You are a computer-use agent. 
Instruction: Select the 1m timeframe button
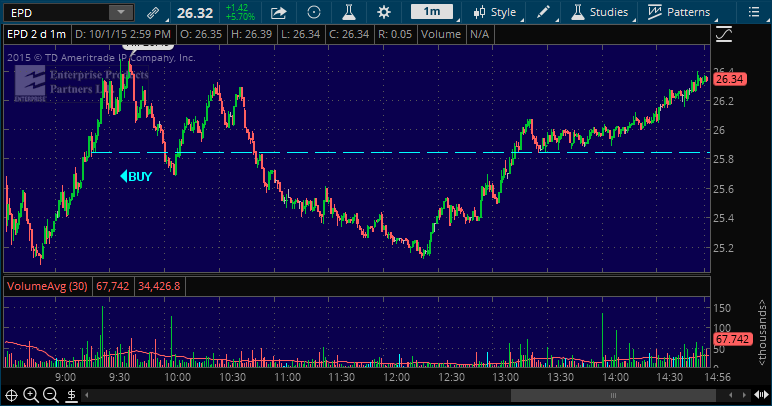[432, 13]
